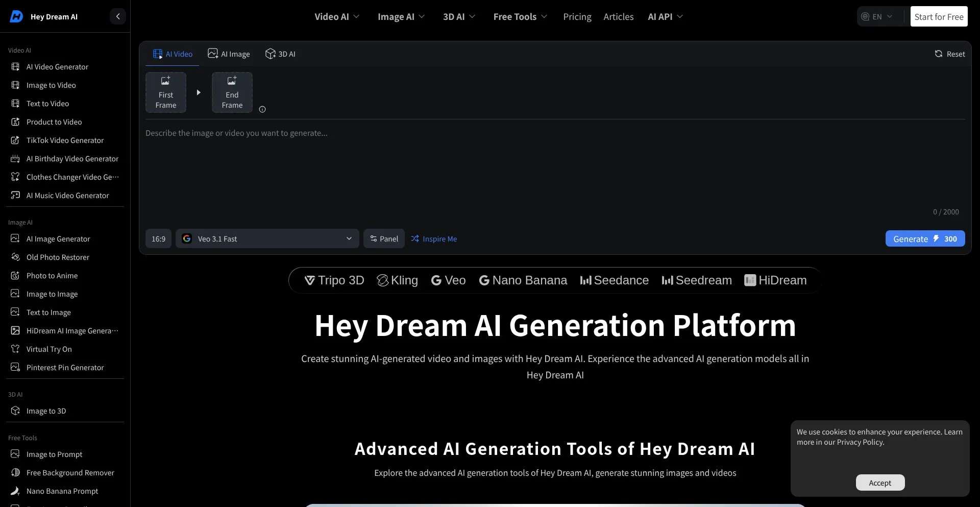The image size is (980, 507).
Task: Reset the generation form
Action: (x=950, y=54)
